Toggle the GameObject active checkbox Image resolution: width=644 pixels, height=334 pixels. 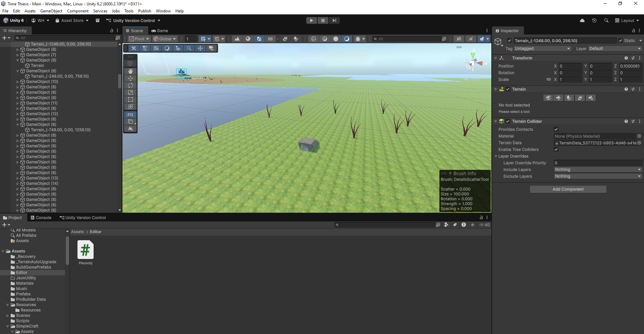point(509,41)
